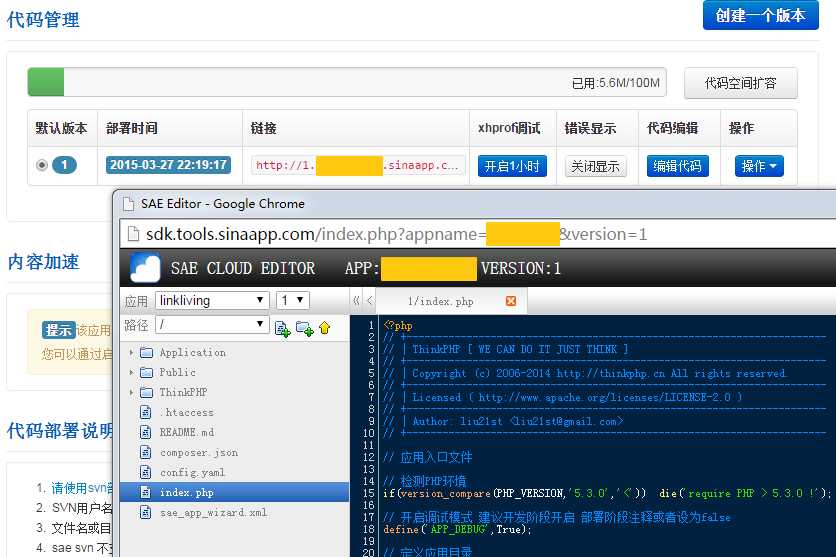
Task: Click the yellow upload arrow icon
Action: tap(325, 328)
